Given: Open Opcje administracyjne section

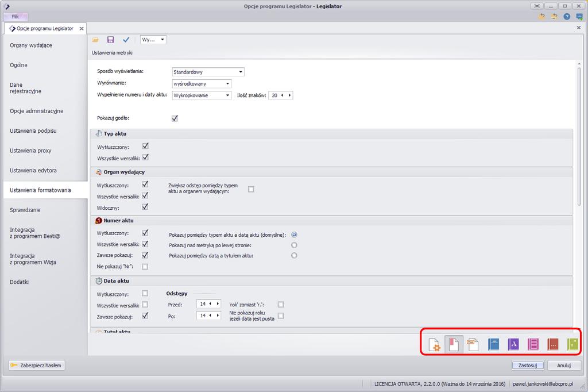Looking at the screenshot, I should tap(37, 111).
